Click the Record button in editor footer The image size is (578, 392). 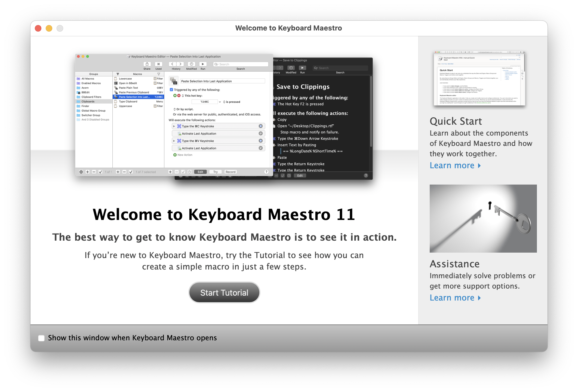230,172
